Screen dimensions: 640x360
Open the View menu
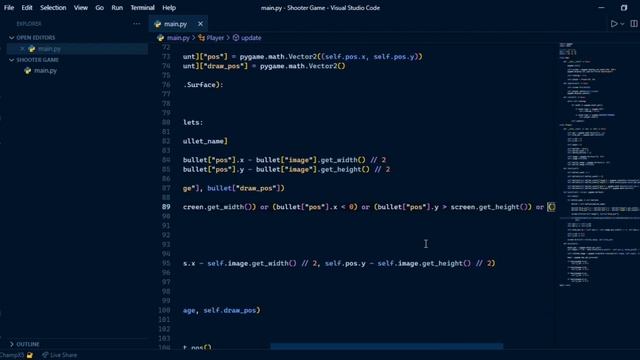81,8
